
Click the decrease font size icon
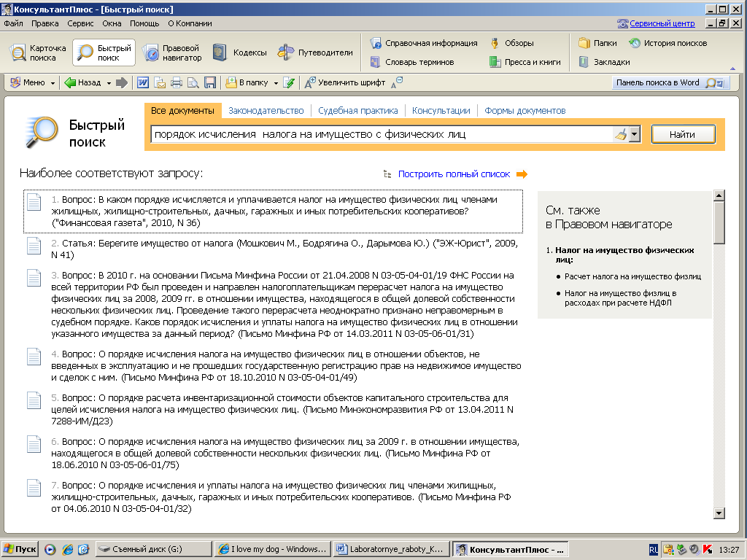click(x=397, y=82)
